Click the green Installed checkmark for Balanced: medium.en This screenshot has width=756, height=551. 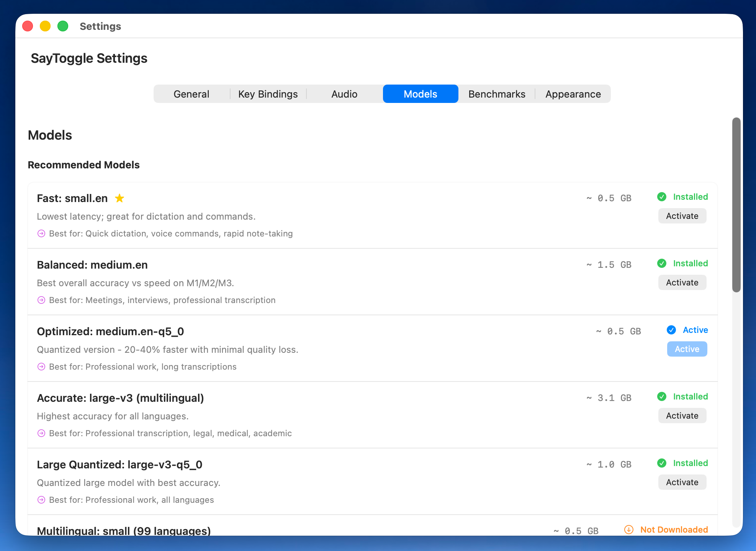662,264
